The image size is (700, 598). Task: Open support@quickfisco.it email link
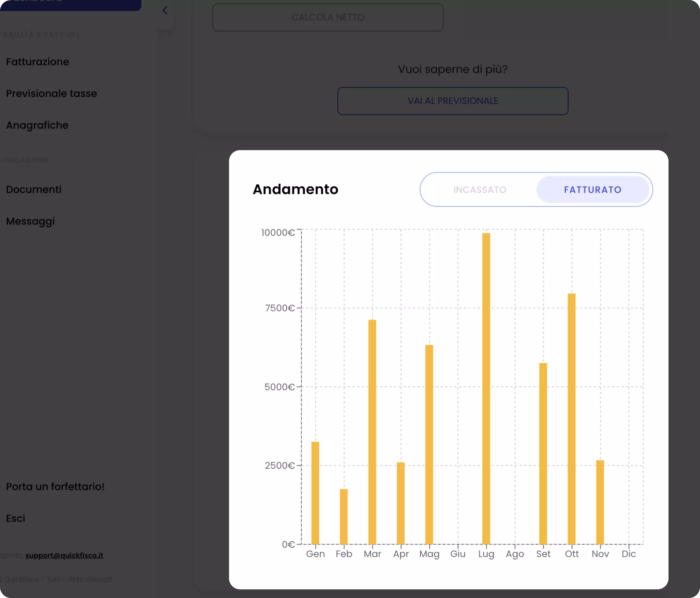click(x=64, y=555)
